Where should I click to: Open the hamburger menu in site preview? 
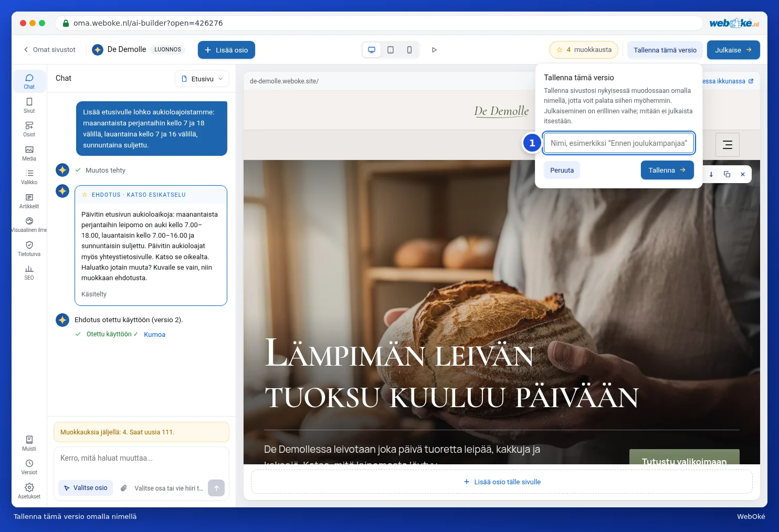click(728, 145)
